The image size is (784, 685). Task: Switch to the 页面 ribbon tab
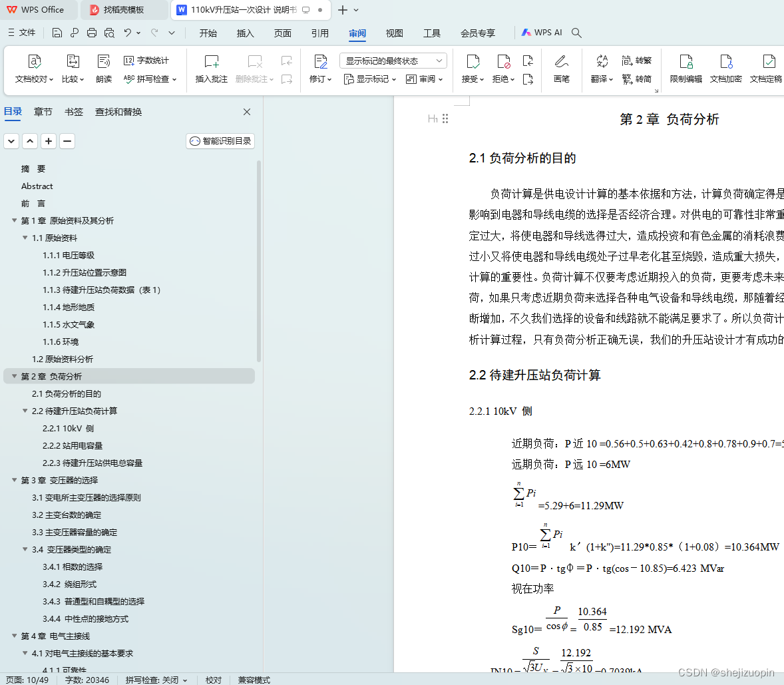[282, 33]
